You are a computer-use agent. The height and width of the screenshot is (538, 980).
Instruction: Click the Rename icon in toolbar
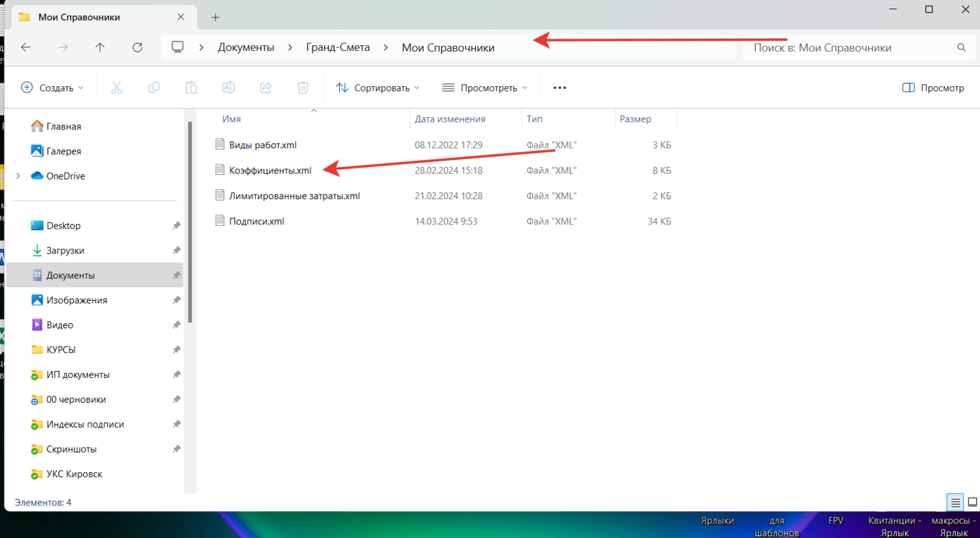(x=229, y=87)
